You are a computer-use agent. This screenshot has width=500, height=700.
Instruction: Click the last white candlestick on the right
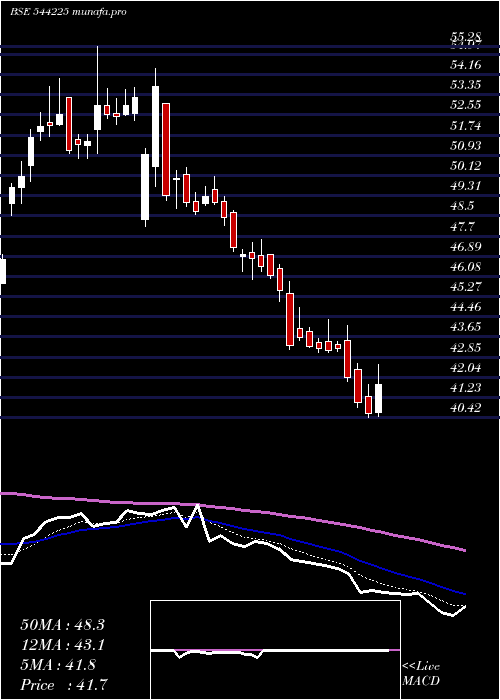pyautogui.click(x=379, y=398)
